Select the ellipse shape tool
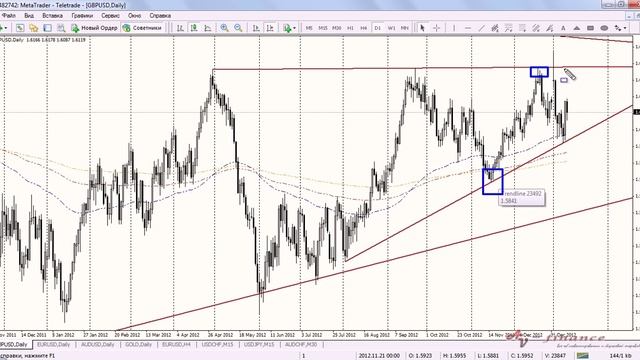Viewport: 640px width, 360px height. [x=604, y=28]
